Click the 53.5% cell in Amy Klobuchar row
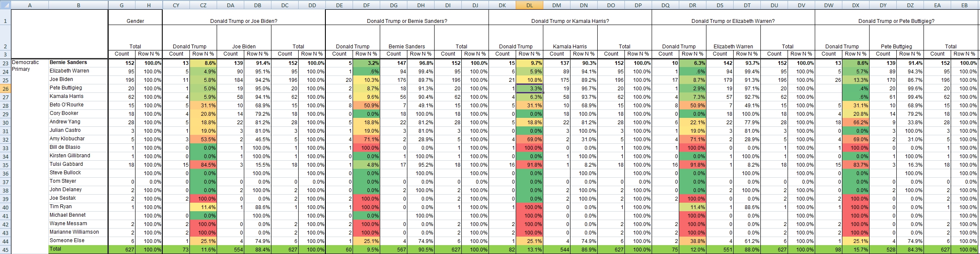This screenshot has height=254, width=980. [203, 140]
